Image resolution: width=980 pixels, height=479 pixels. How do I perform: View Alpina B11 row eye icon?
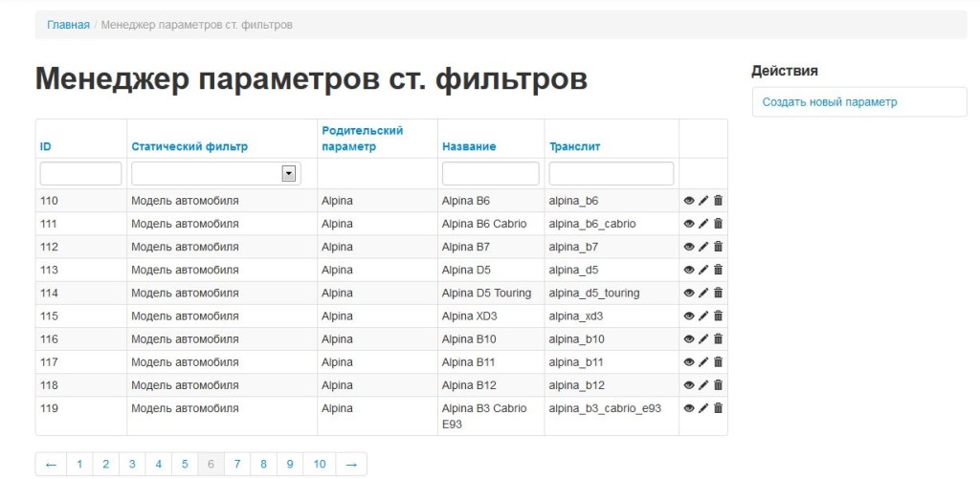[689, 362]
